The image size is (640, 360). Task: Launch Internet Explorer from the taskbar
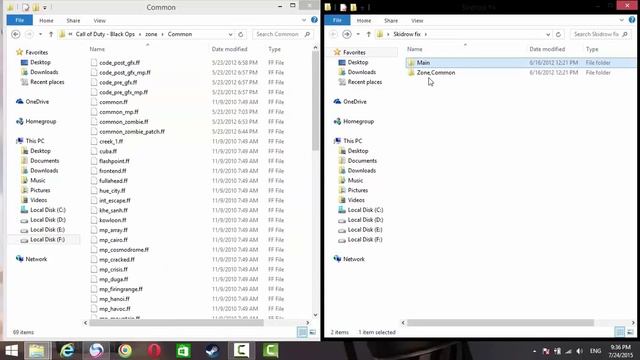coord(67,351)
